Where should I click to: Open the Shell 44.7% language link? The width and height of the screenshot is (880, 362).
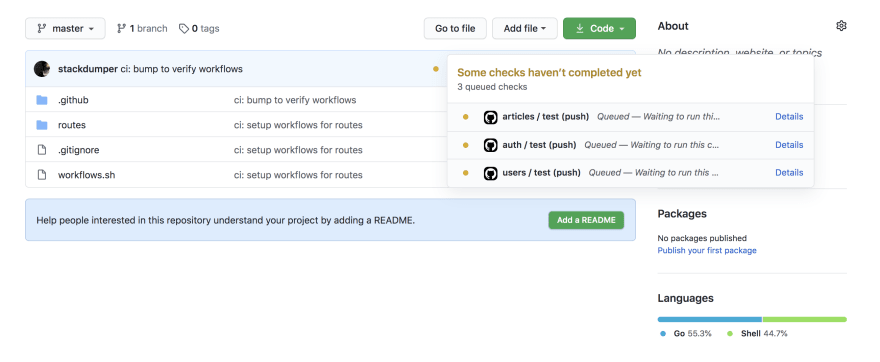pyautogui.click(x=757, y=333)
